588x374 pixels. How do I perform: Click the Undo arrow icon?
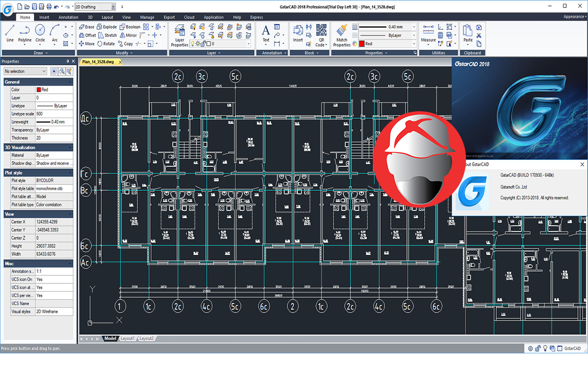(x=56, y=7)
